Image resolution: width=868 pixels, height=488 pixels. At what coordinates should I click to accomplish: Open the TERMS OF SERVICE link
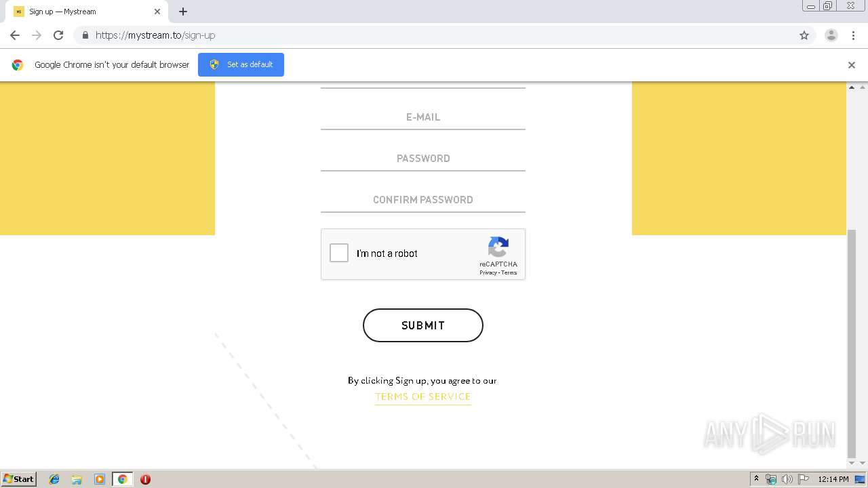coord(423,396)
